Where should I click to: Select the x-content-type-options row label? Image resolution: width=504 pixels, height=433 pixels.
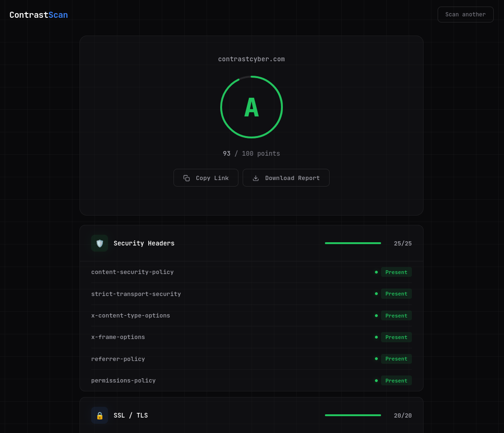pyautogui.click(x=130, y=315)
